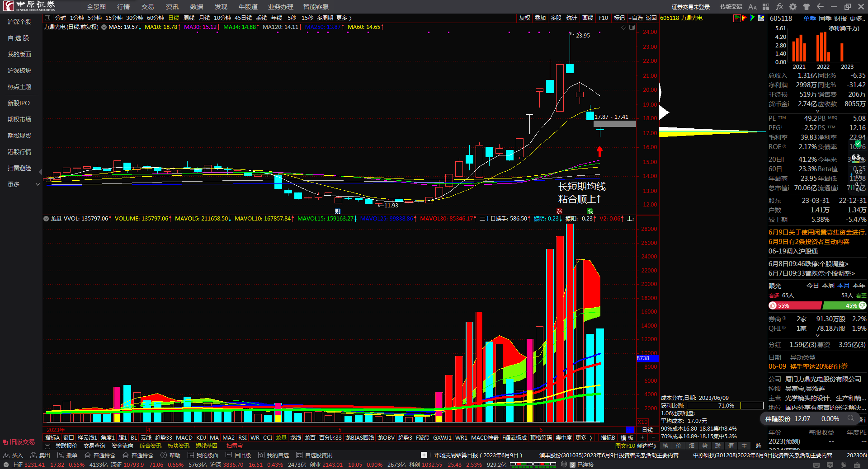Click the back arrow icon in the title bar

[820, 7]
